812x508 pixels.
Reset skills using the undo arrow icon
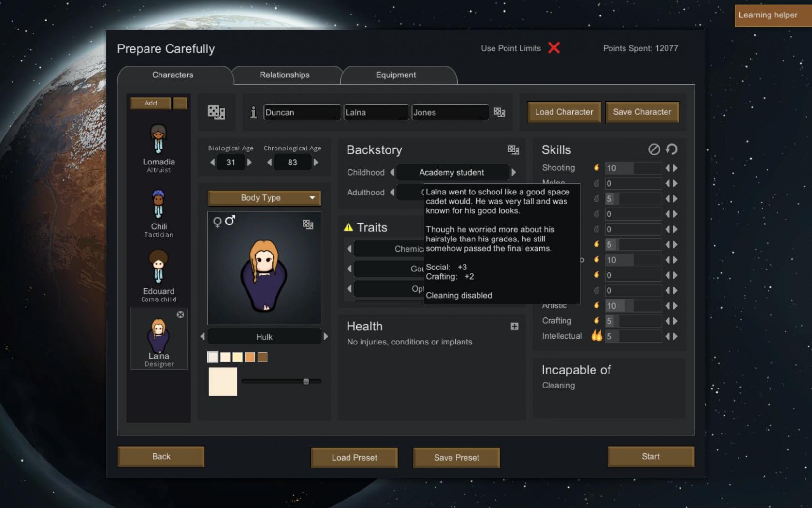point(671,149)
